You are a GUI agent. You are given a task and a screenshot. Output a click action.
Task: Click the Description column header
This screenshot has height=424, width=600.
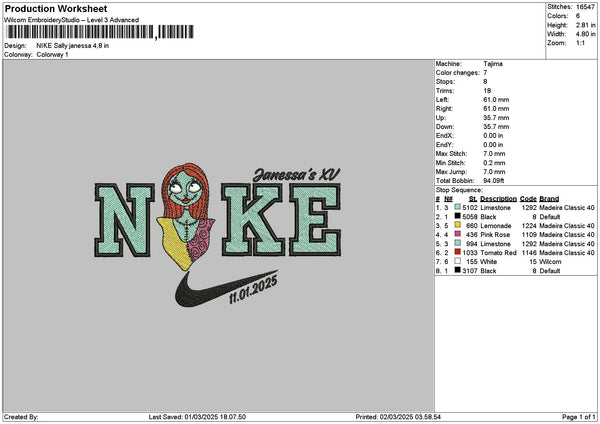point(498,199)
